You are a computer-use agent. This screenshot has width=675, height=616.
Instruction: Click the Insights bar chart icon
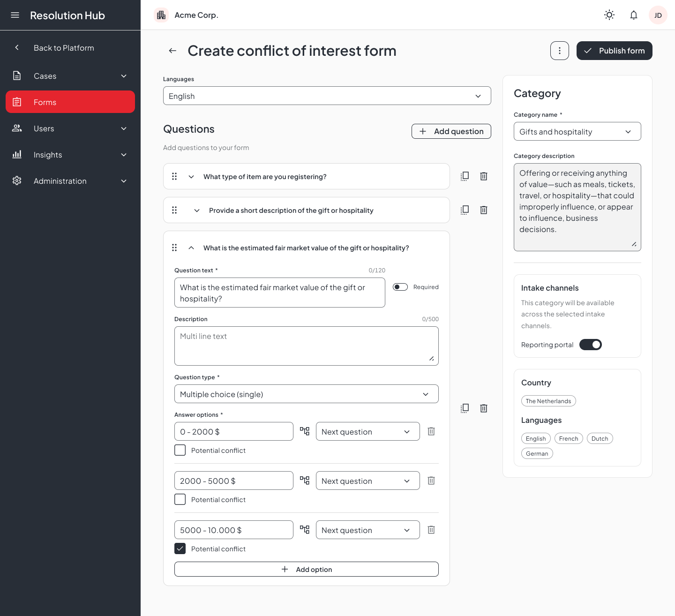[17, 154]
